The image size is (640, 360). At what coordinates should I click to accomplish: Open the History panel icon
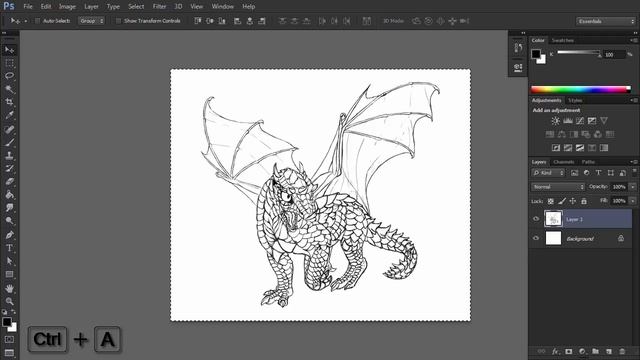point(518,48)
